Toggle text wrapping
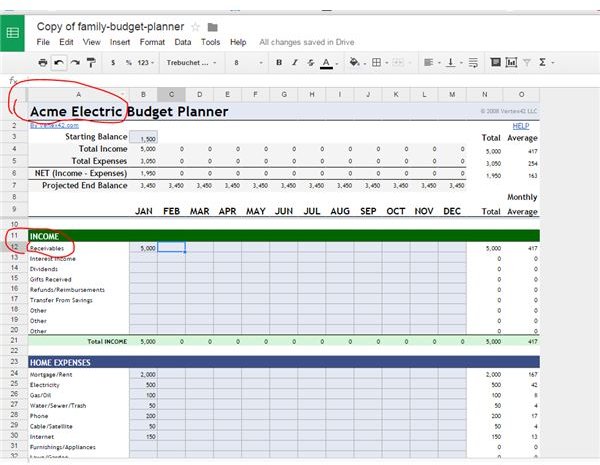Image resolution: width=600 pixels, height=465 pixels. [473, 62]
